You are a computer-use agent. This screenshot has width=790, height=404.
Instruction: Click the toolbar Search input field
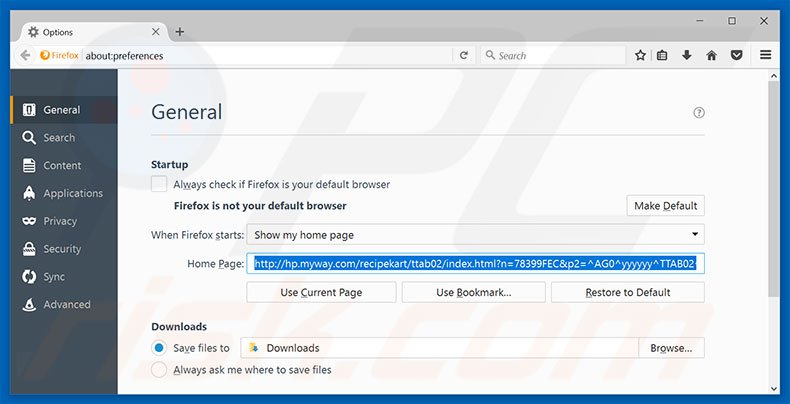pyautogui.click(x=553, y=55)
